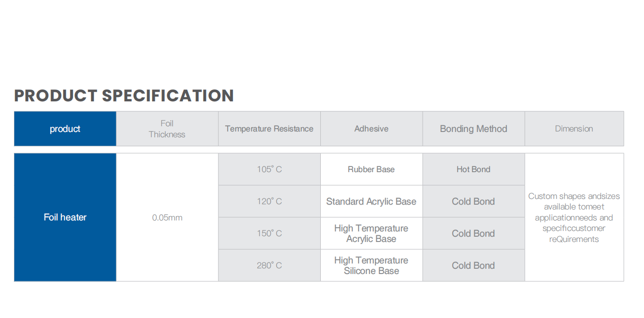
Task: Select the Rubber Base adhesive cell
Action: click(x=371, y=169)
